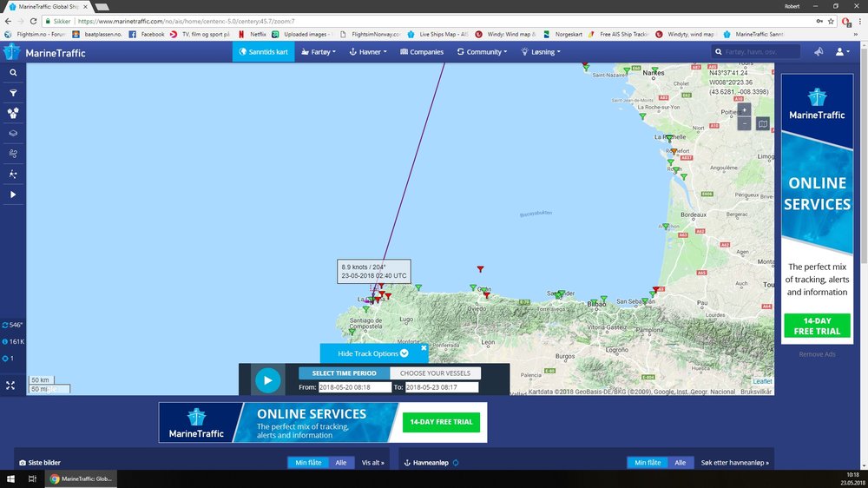
Task: Refresh the Havneanløp port calls panel
Action: pyautogui.click(x=456, y=463)
